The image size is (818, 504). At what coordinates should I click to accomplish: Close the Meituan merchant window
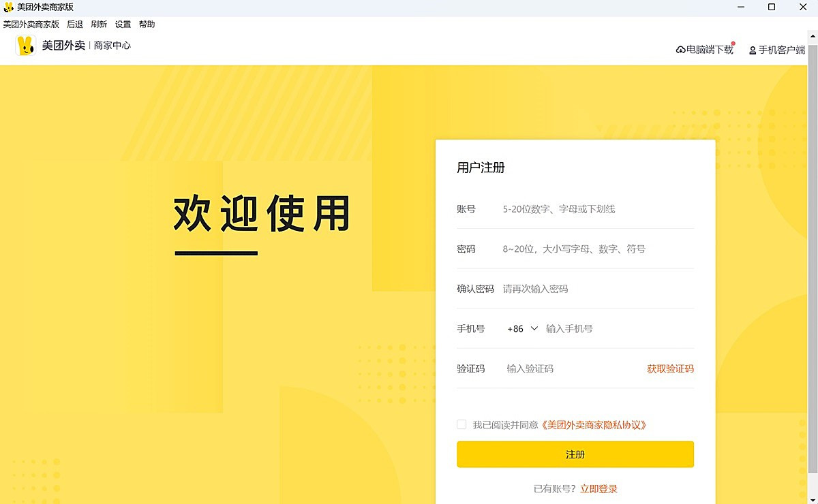click(802, 7)
